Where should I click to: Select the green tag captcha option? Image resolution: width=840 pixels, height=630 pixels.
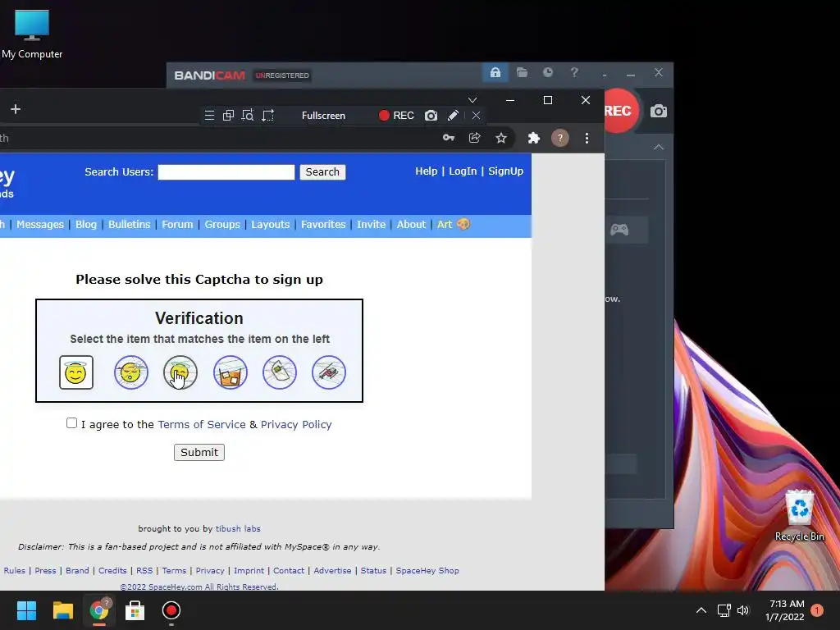(x=279, y=372)
